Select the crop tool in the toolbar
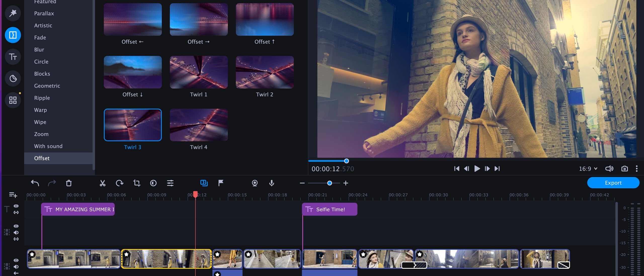This screenshot has width=644, height=276. pos(137,183)
